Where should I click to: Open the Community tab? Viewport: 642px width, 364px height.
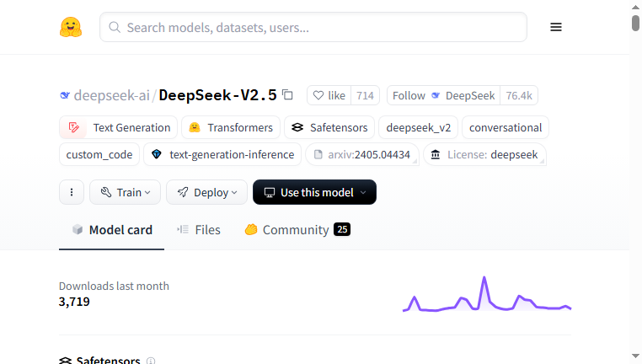coord(297,230)
